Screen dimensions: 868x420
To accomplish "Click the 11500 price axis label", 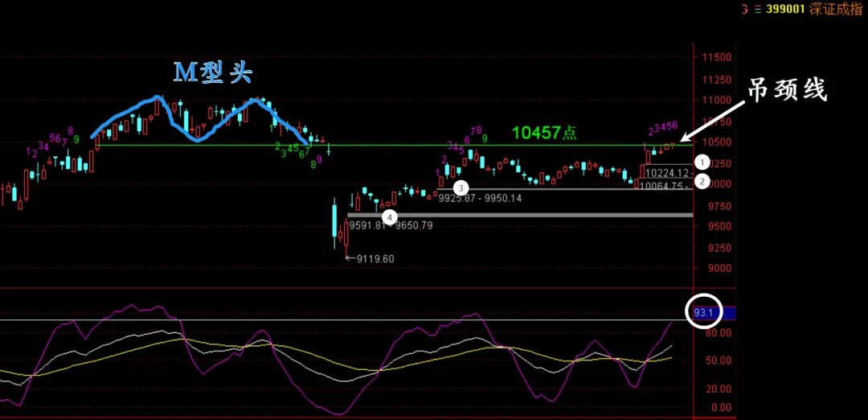I will pyautogui.click(x=716, y=57).
